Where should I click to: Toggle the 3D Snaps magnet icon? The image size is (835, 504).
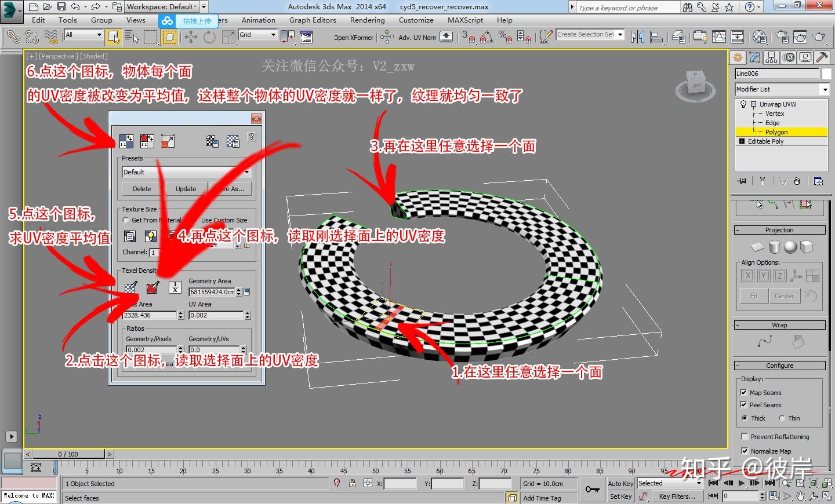[468, 37]
